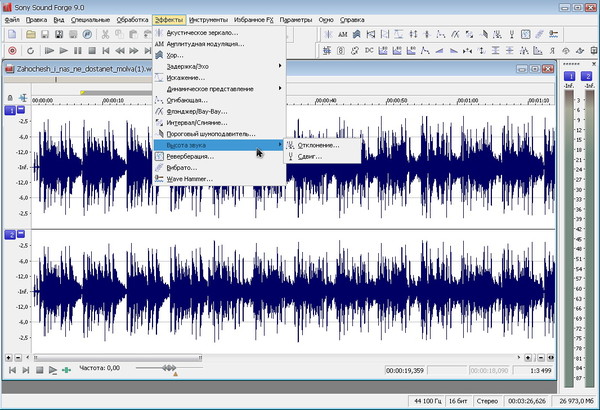Toggle loop playback circular arrow icon
Screen dimensions: 600x410
pyautogui.click(x=30, y=51)
